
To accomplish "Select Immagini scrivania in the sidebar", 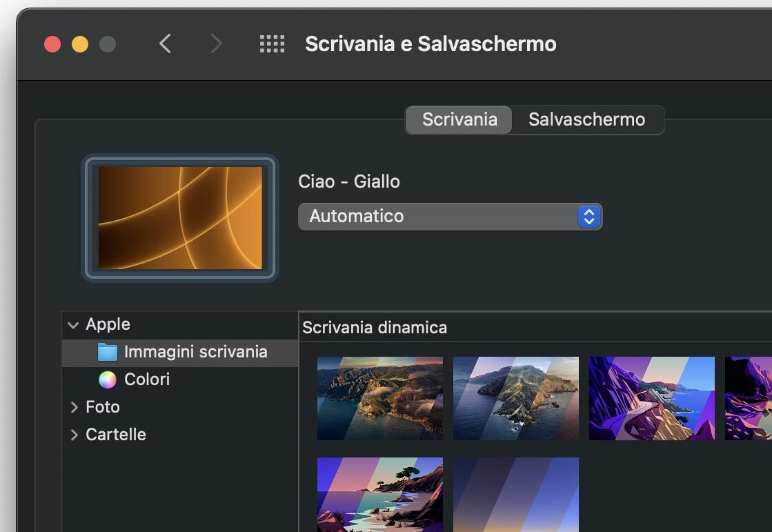I will point(195,352).
